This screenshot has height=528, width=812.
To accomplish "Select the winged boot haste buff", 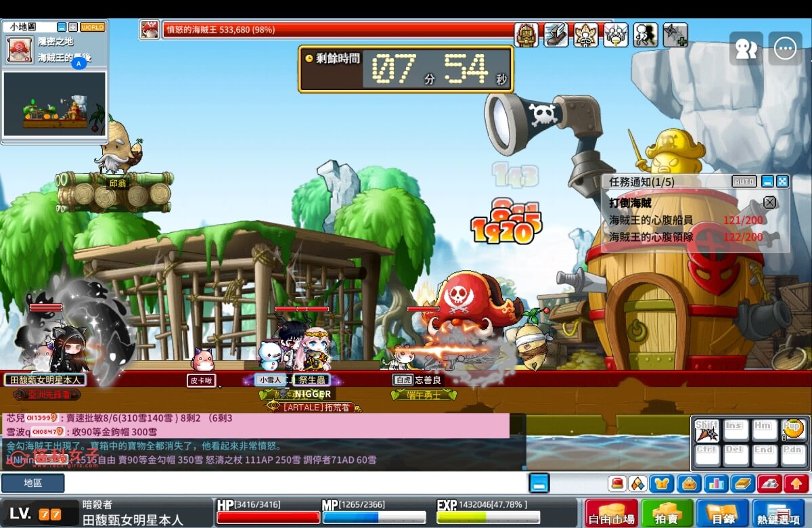I will (x=556, y=35).
